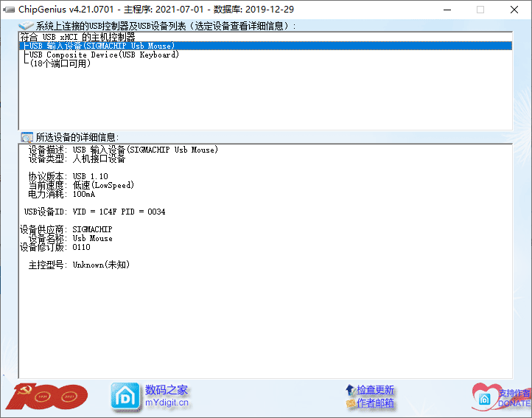This screenshot has width=532, height=418.
Task: Click the 协议版本 USB 1.10 line
Action: pyautogui.click(x=69, y=176)
